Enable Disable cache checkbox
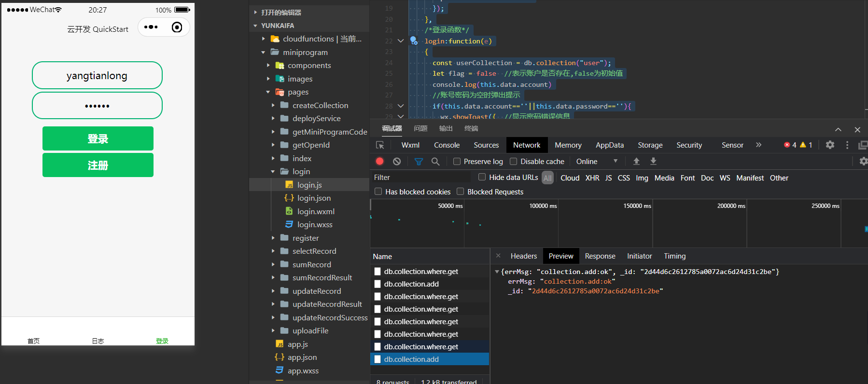The width and height of the screenshot is (868, 384). 514,161
